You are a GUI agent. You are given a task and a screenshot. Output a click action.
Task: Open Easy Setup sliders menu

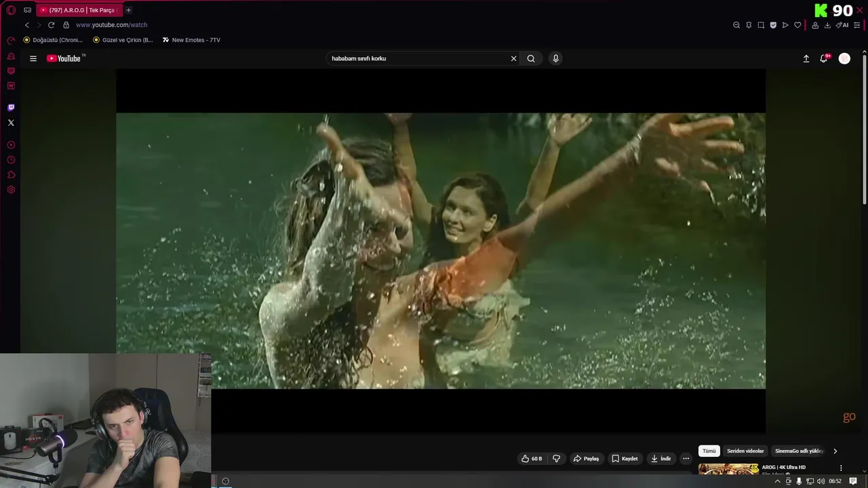tap(857, 25)
